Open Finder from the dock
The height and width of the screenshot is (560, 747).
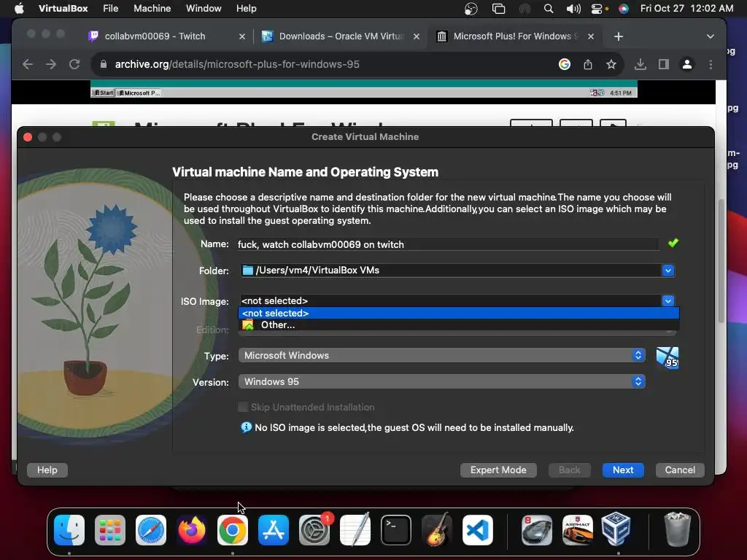click(x=69, y=530)
